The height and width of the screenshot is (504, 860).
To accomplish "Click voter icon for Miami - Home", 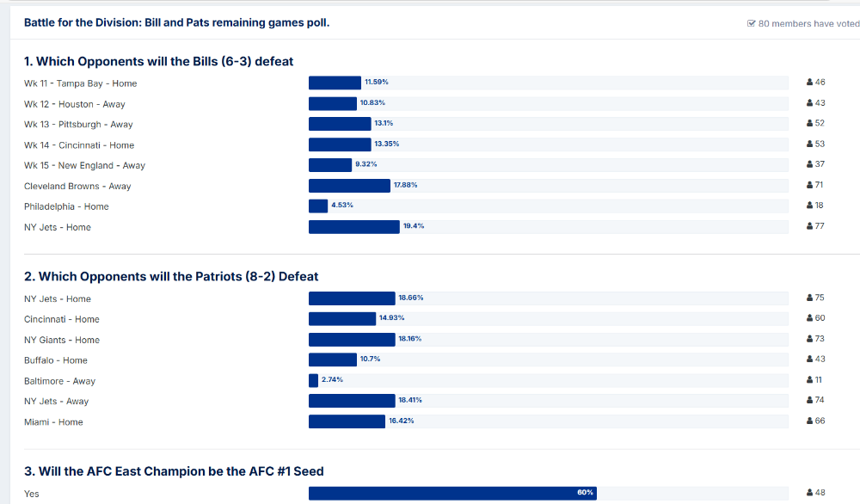I will [810, 421].
